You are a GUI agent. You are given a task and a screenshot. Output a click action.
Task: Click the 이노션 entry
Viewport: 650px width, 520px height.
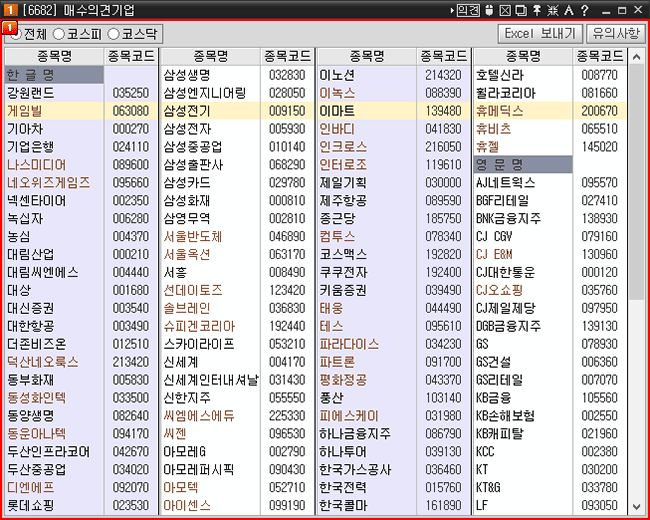point(337,75)
